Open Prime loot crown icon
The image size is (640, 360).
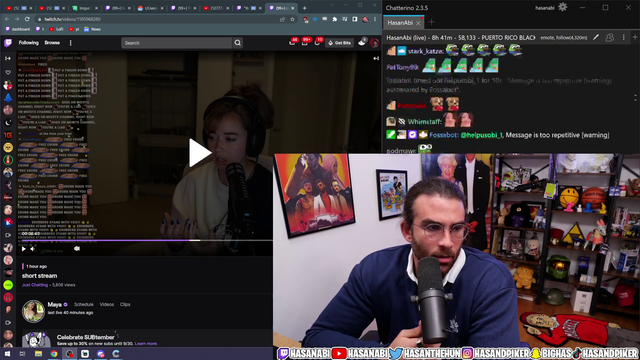pos(362,42)
